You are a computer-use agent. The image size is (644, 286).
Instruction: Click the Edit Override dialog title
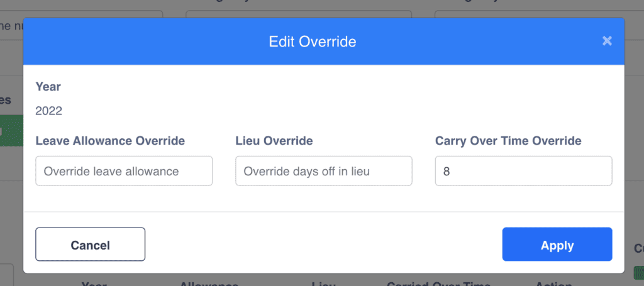(313, 42)
